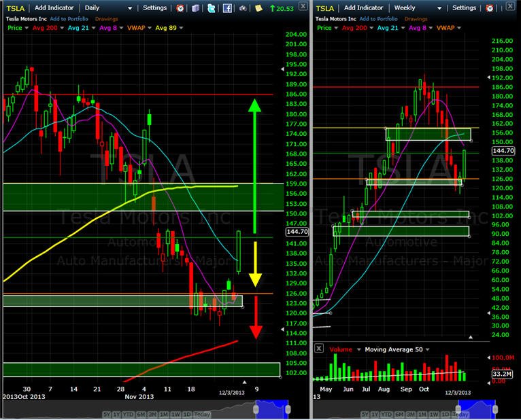Open Drawings in the Weekly chart
The height and width of the screenshot is (420, 521).
[x=416, y=19]
